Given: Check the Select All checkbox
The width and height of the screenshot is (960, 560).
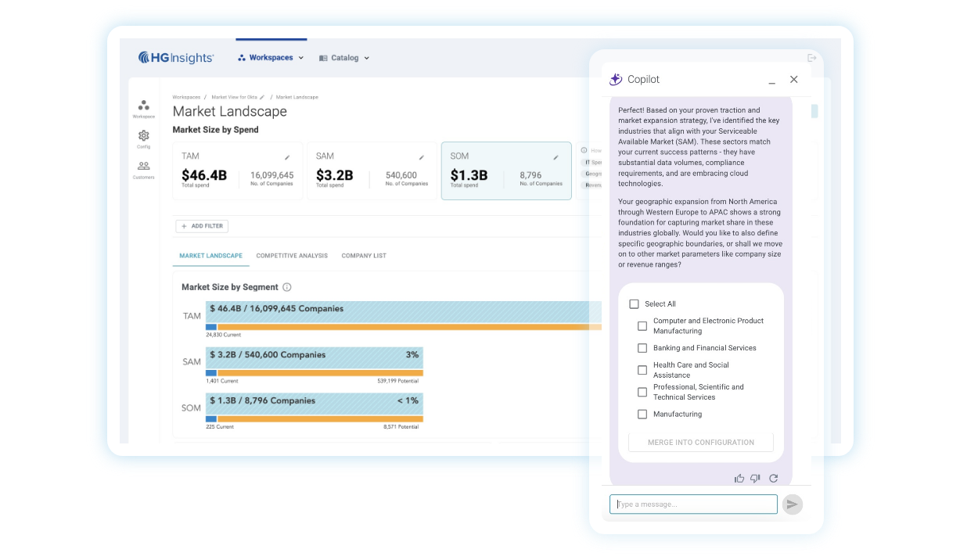Looking at the screenshot, I should coord(635,303).
